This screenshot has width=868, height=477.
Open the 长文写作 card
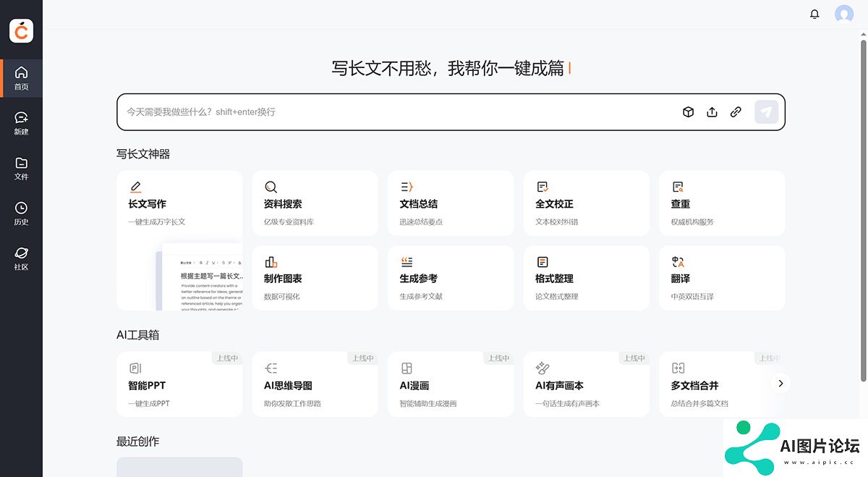[x=179, y=240]
